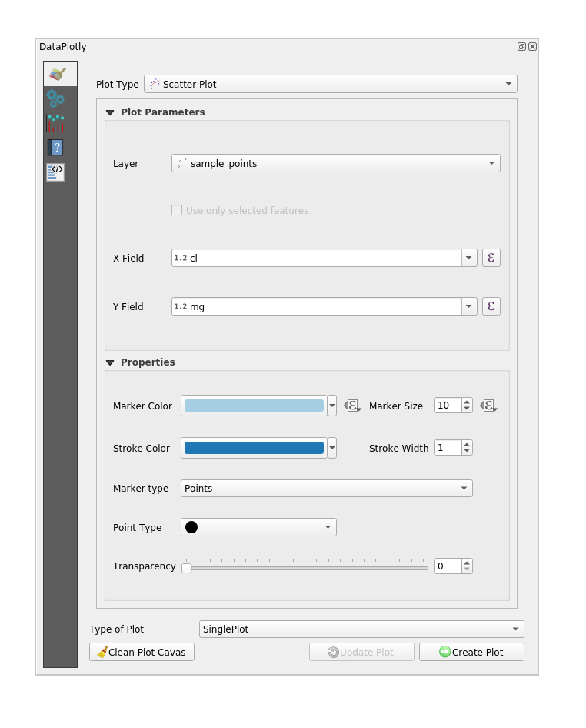Open the raw code view tab
586x728 pixels.
(x=55, y=172)
